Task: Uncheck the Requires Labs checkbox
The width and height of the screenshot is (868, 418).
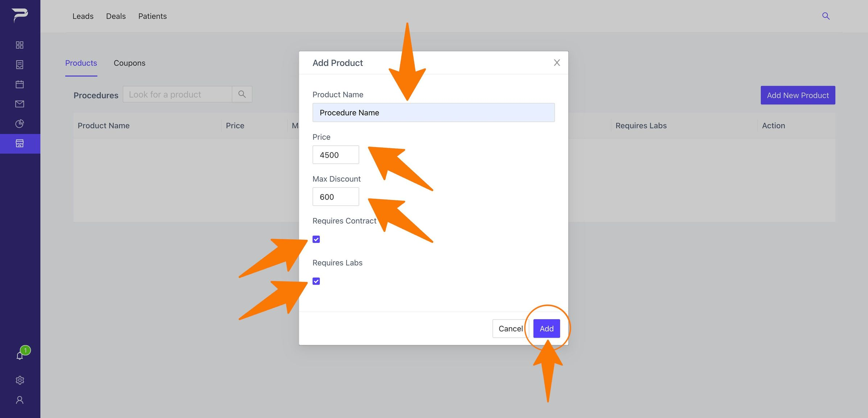Action: tap(316, 281)
